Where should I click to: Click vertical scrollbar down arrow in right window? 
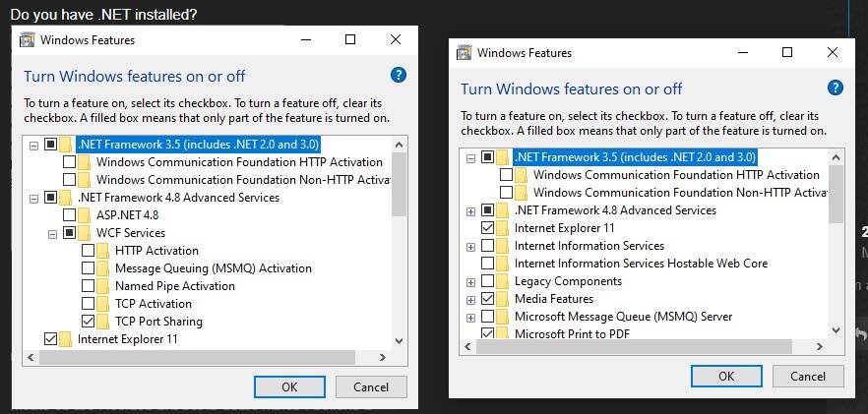[x=836, y=329]
